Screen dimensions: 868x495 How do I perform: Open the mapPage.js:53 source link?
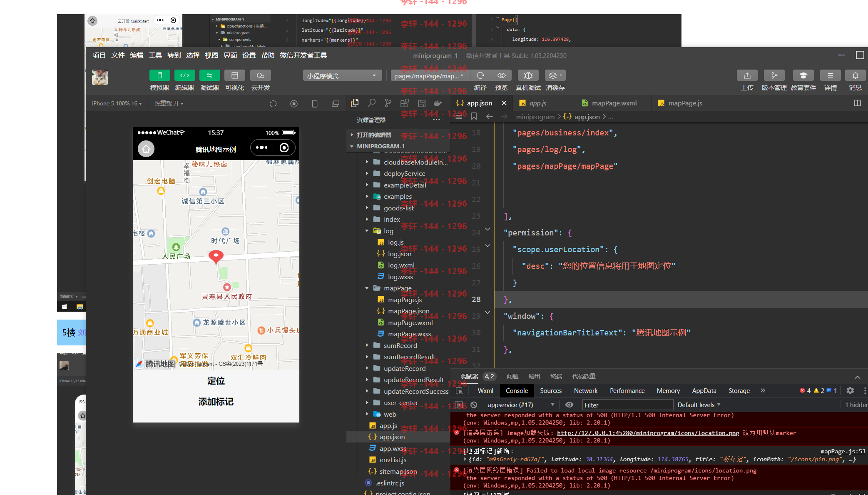[843, 451]
